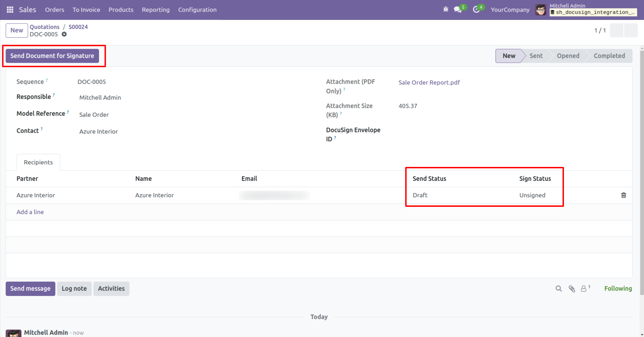Go back to Quotations breadcrumb

point(44,27)
